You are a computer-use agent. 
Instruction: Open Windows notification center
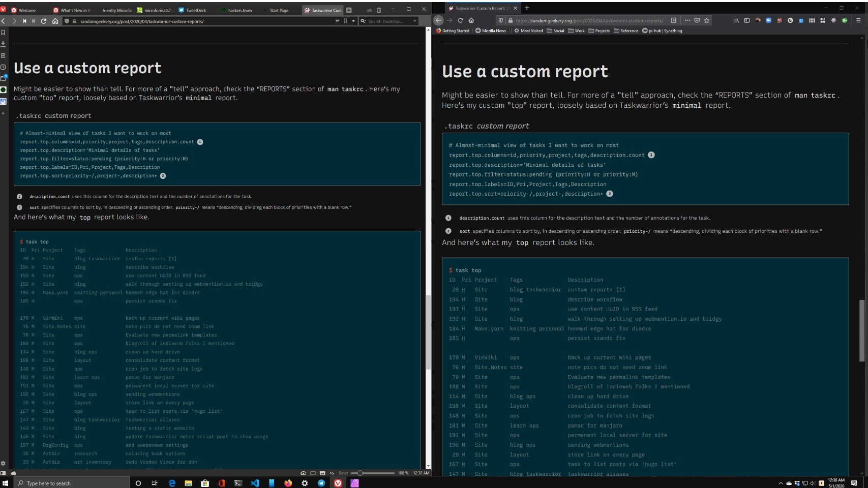point(854,483)
